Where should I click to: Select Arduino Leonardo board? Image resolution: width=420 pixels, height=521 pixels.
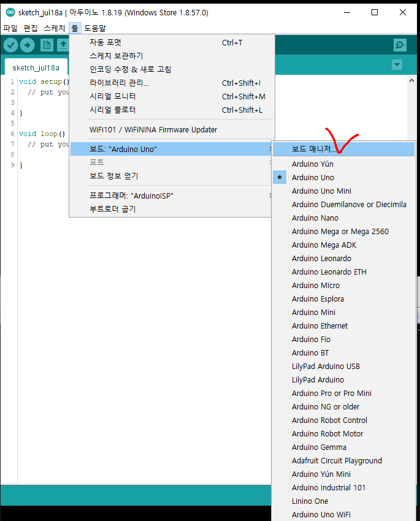coord(343,258)
